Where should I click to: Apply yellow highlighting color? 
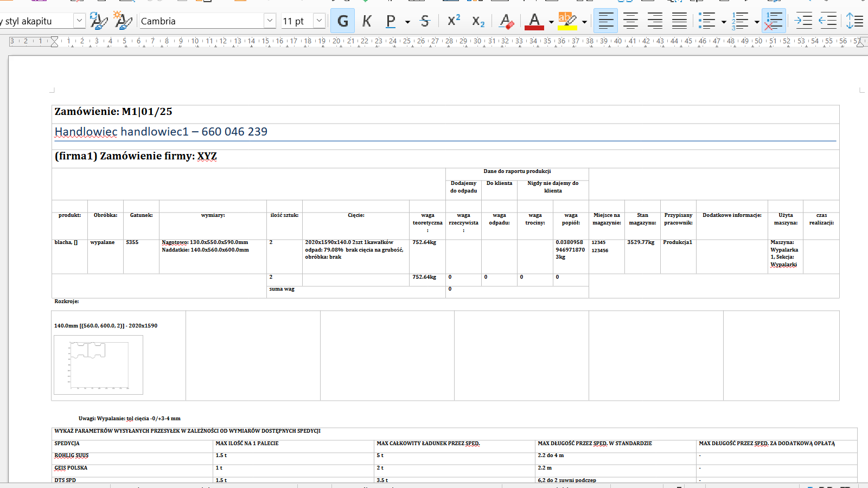coord(567,21)
